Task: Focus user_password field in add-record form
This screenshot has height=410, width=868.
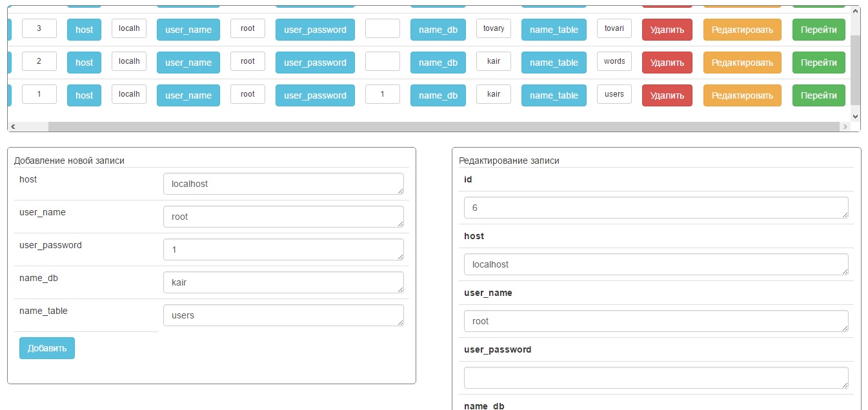Action: click(x=283, y=249)
